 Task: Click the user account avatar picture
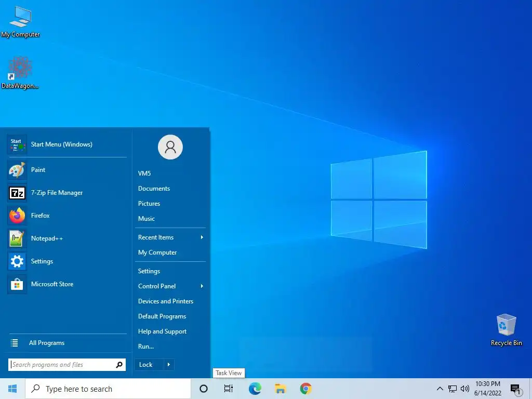coord(170,147)
